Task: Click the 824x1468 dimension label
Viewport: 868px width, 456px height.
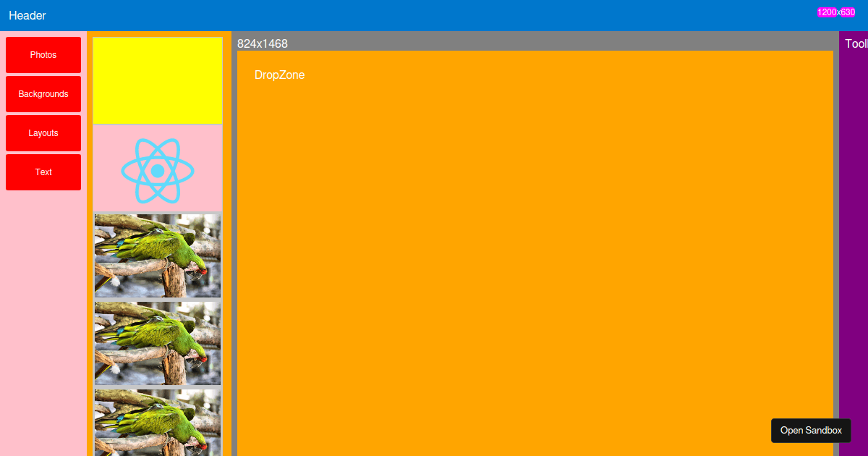Action: (262, 43)
